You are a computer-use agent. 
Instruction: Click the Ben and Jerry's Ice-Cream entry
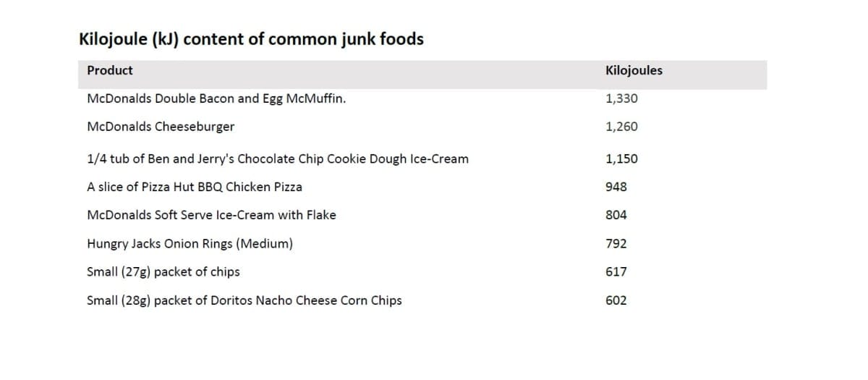277,159
